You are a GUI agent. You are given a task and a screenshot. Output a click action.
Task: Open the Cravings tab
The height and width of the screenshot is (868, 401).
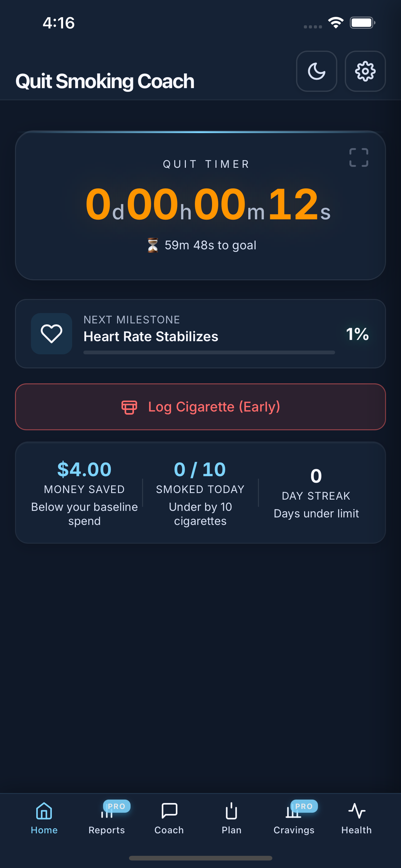(294, 817)
